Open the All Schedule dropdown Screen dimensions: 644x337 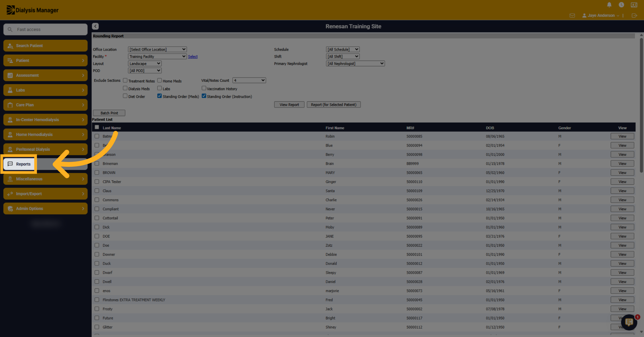pyautogui.click(x=343, y=49)
